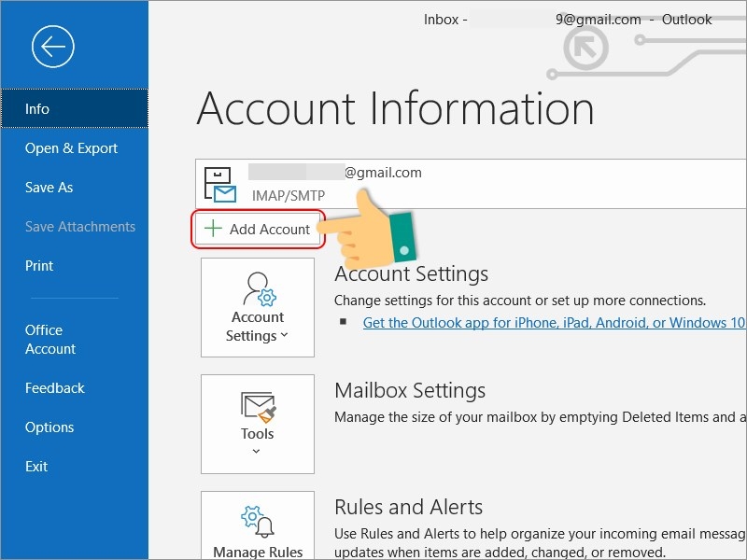Click Exit to close Outlook
This screenshot has width=747, height=560.
coord(36,466)
